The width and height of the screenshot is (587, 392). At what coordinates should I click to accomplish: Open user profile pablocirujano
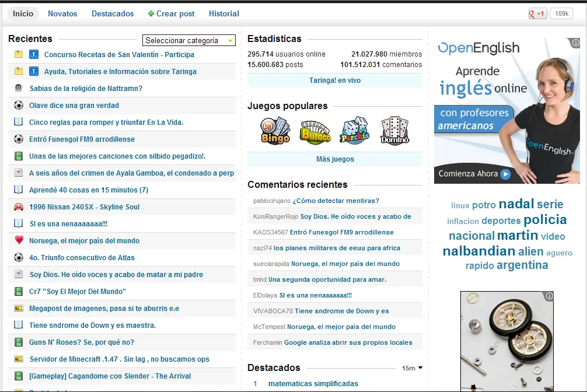tap(272, 201)
